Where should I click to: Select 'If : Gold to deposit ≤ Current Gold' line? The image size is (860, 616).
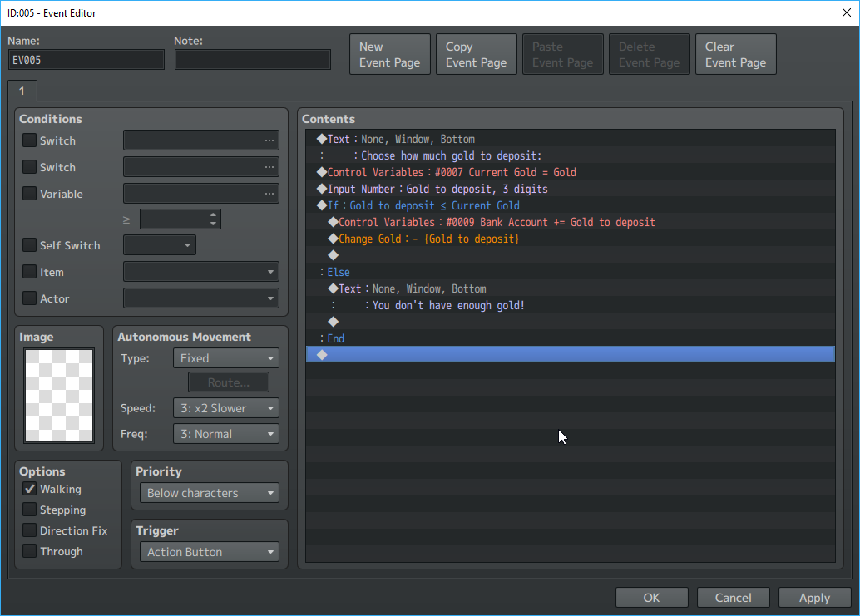click(571, 205)
